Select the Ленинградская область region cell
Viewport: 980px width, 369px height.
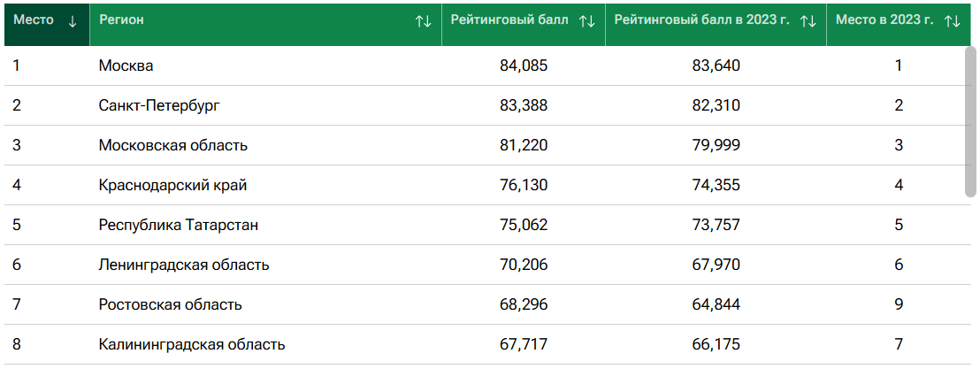(184, 265)
